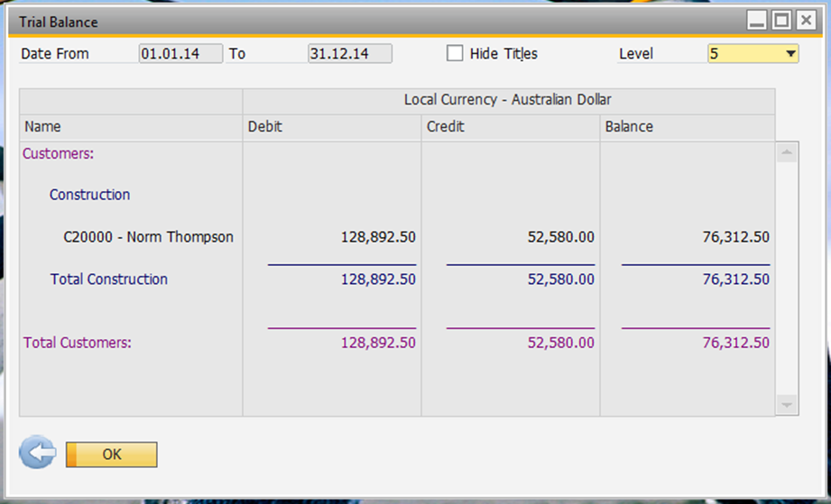
Task: Minimize the Trial Balance window
Action: [757, 20]
